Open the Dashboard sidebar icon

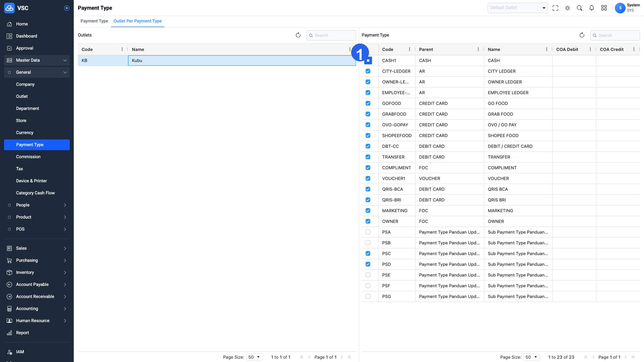coord(9,36)
